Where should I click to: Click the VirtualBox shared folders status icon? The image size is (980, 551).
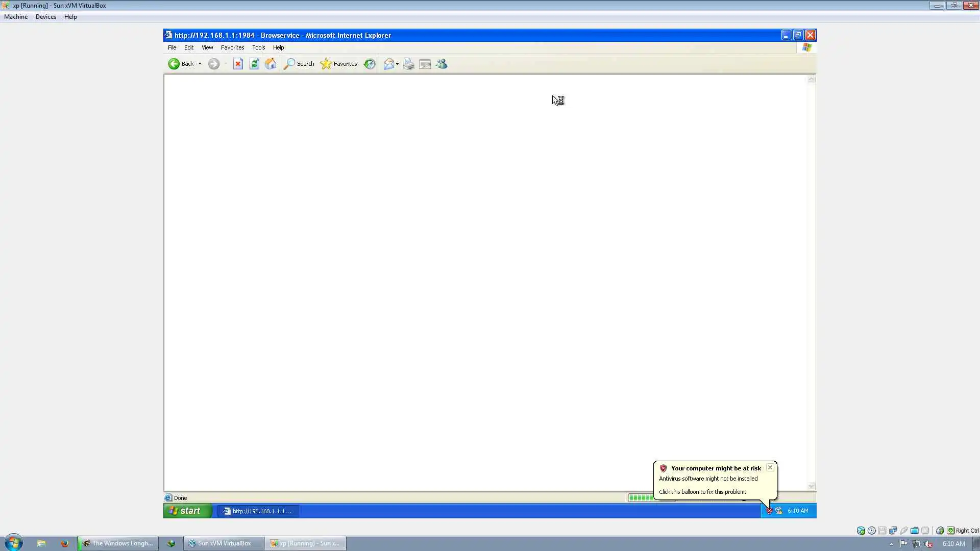click(x=914, y=531)
